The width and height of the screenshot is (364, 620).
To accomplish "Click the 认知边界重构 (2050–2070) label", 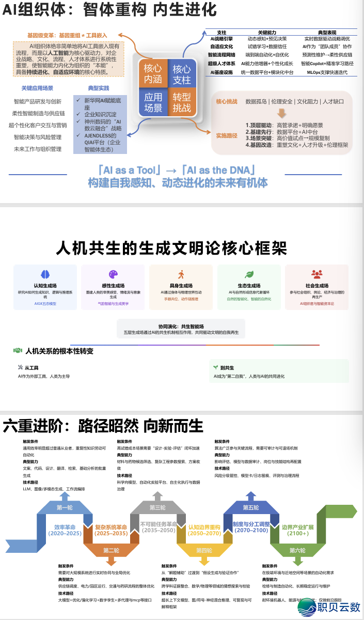I will click(x=204, y=530).
